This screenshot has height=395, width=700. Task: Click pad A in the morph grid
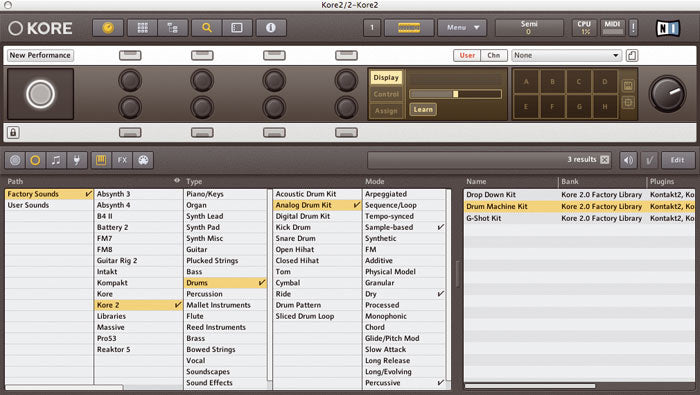click(x=526, y=82)
